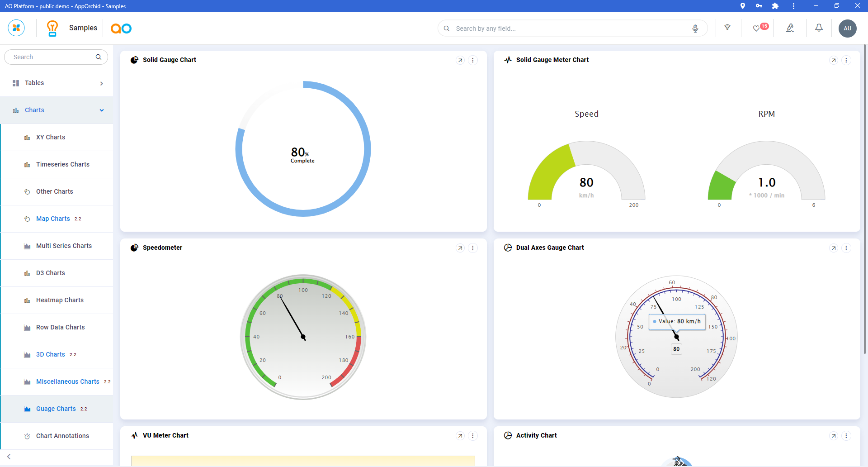The image size is (868, 467).
Task: Click the pen annotation icon in header
Action: click(790, 28)
